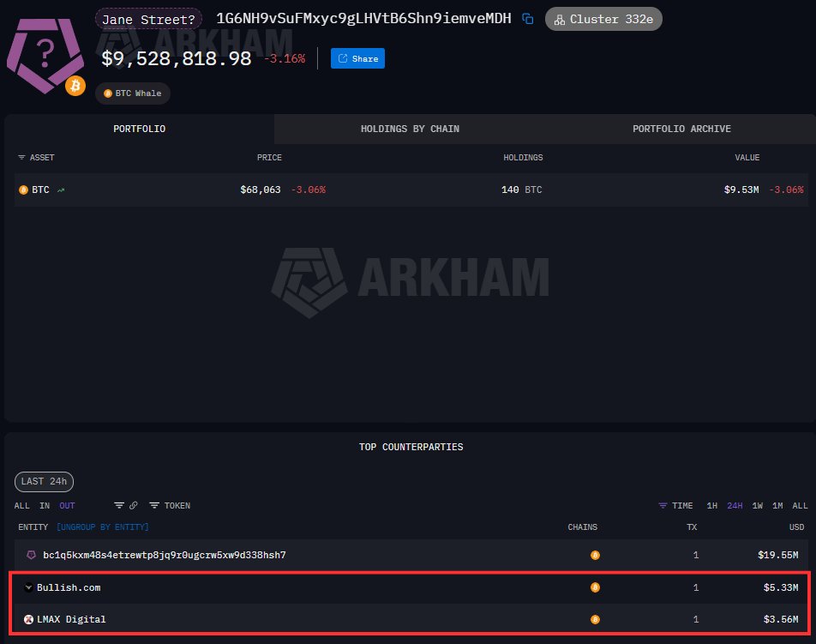
Task: Click the TIME sort icon
Action: coord(663,506)
